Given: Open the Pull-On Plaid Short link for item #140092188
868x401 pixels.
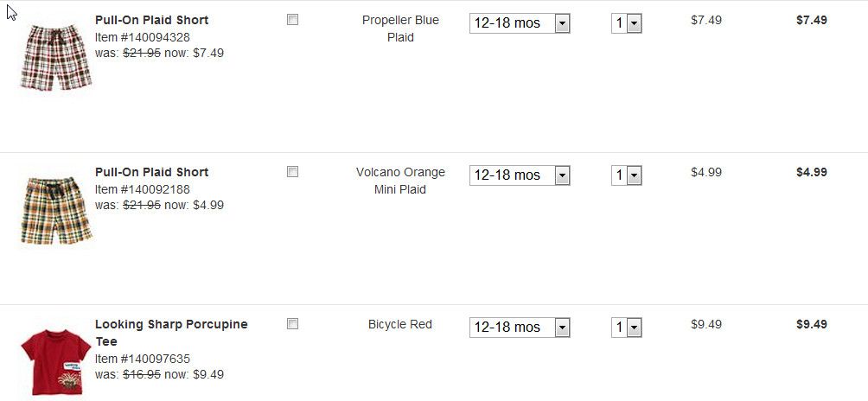Looking at the screenshot, I should pos(151,172).
